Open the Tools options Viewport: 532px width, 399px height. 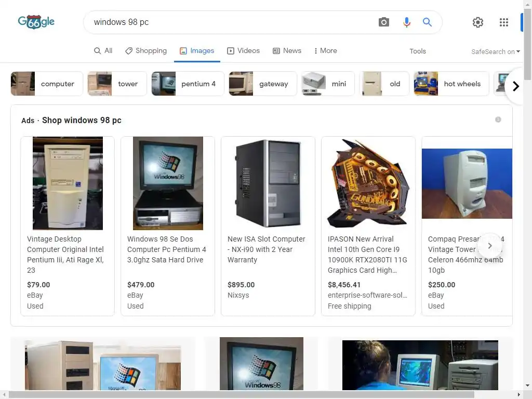[x=417, y=51]
